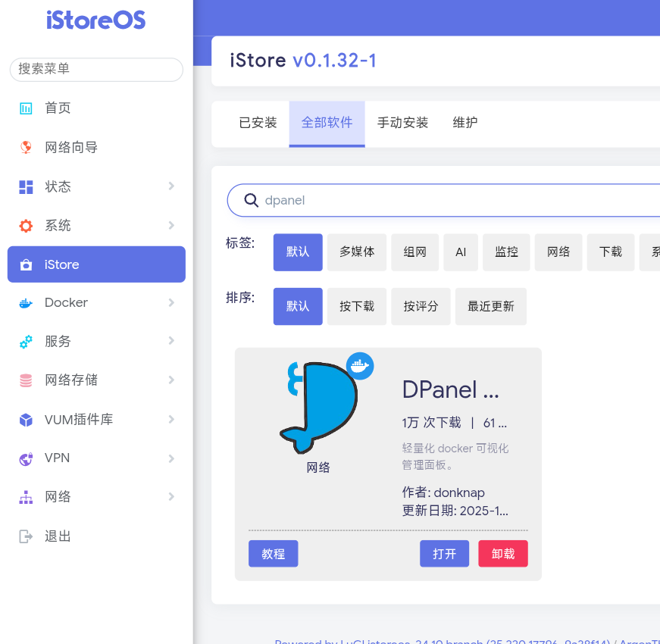Click the VUM plugin library cube icon
The image size is (660, 644).
(x=26, y=420)
